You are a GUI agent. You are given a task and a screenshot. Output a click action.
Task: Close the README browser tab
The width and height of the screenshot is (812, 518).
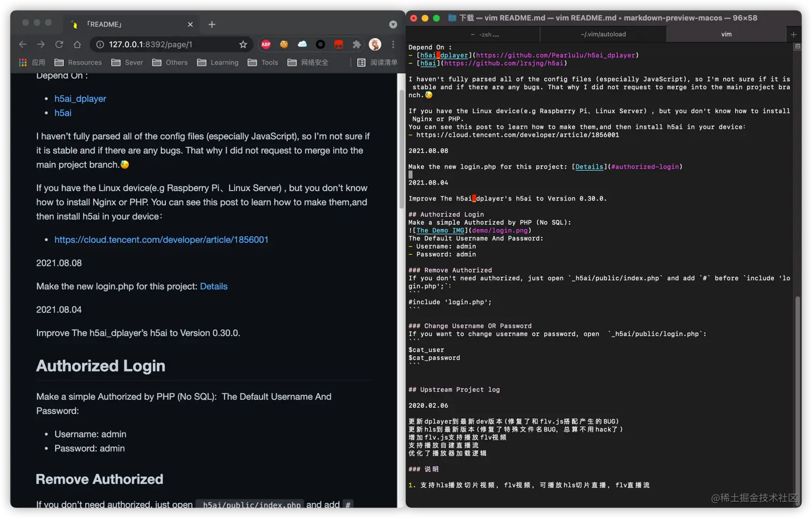pos(190,24)
